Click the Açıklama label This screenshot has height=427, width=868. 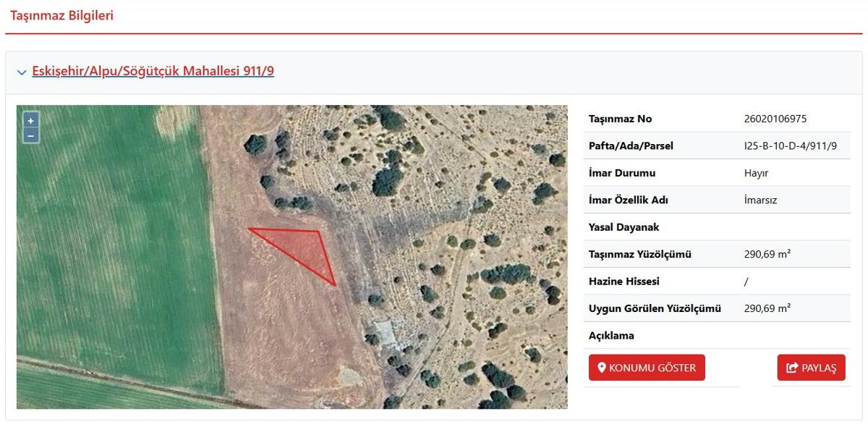click(x=611, y=336)
